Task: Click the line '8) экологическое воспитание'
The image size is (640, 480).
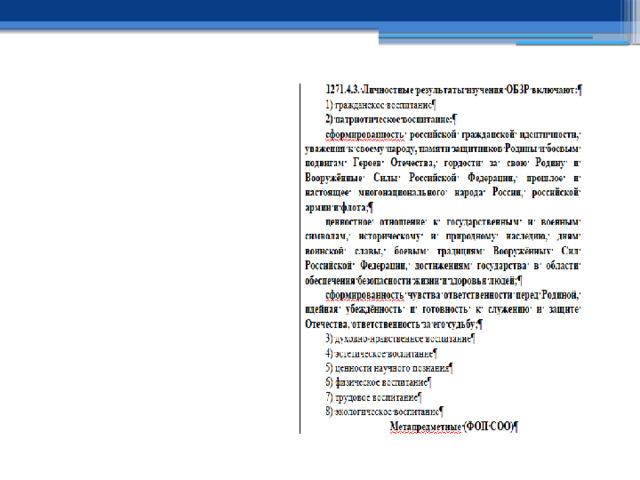Action: (384, 411)
